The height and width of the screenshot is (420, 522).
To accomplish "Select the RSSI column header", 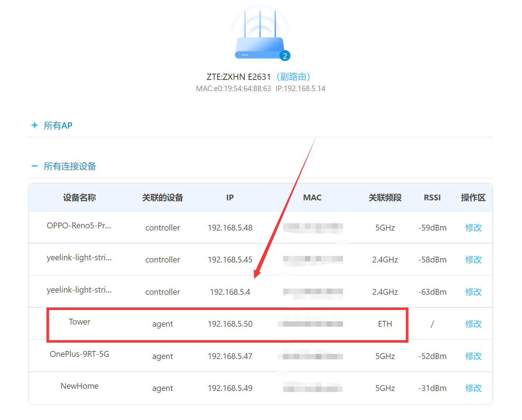I will (x=432, y=197).
